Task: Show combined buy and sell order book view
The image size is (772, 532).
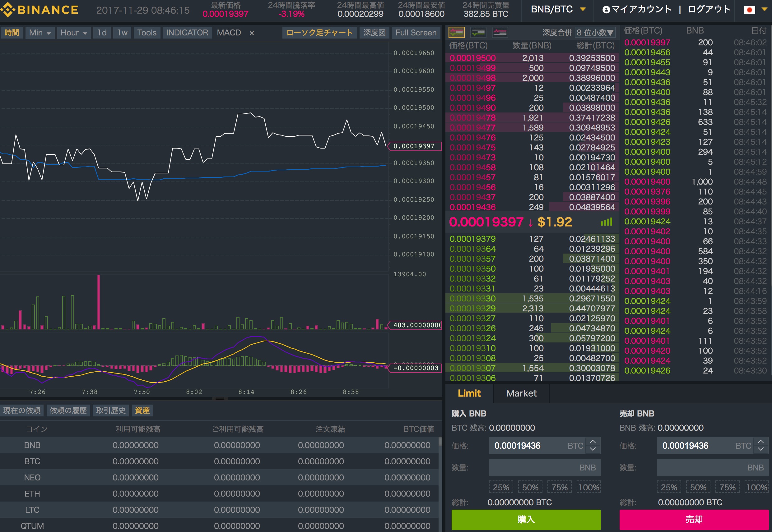Action: pyautogui.click(x=456, y=32)
